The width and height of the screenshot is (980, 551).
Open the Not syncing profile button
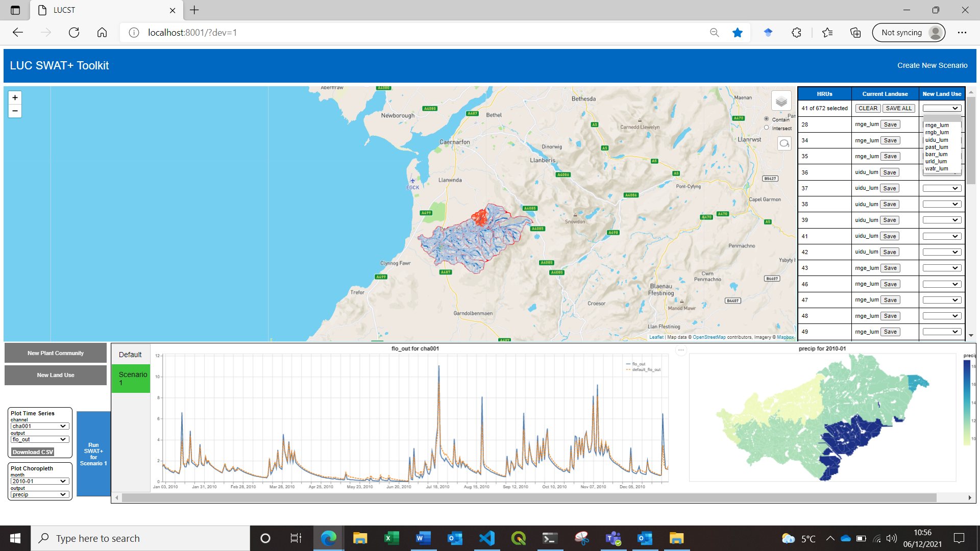coord(909,33)
